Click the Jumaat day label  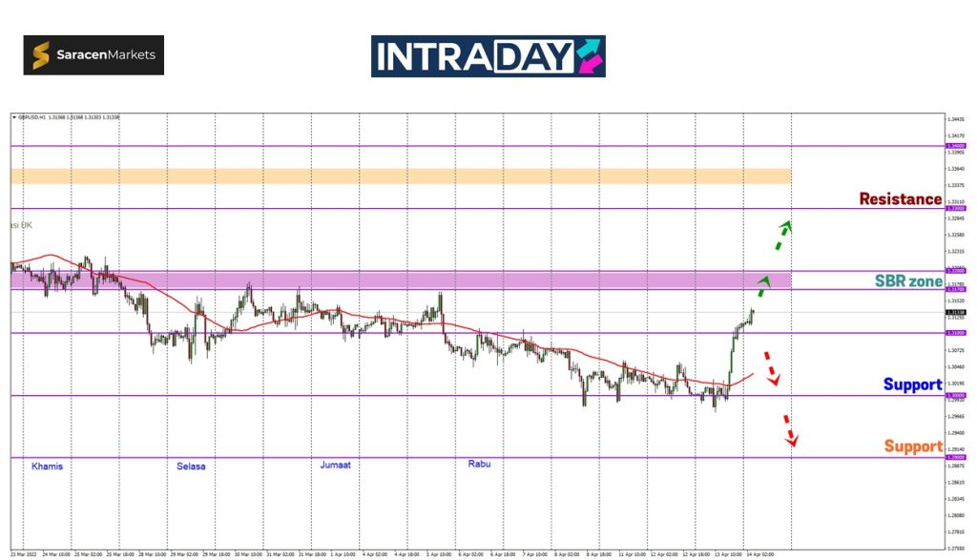[x=336, y=466]
